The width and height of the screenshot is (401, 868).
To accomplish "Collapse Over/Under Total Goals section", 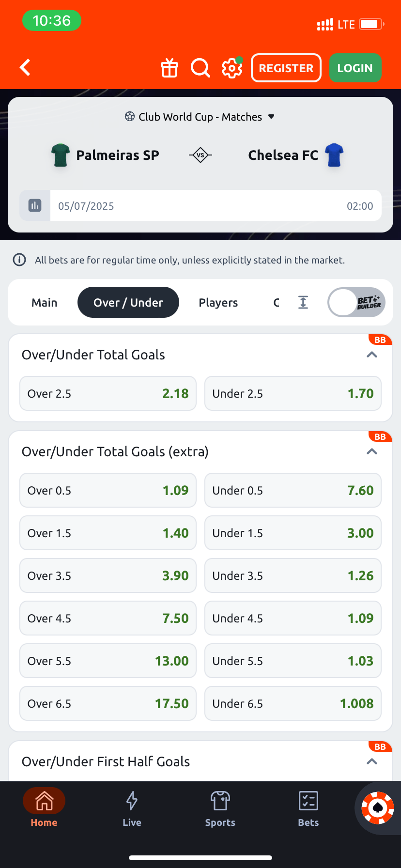I will pos(371,355).
